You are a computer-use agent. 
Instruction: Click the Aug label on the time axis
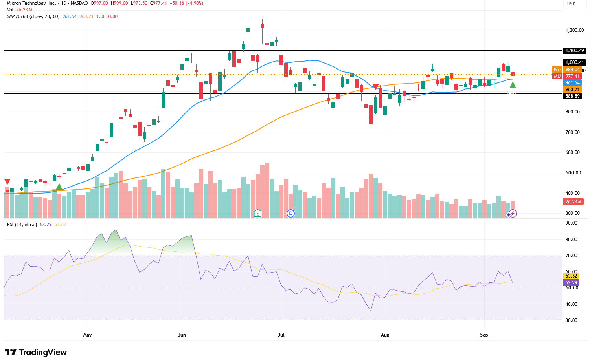[385, 335]
